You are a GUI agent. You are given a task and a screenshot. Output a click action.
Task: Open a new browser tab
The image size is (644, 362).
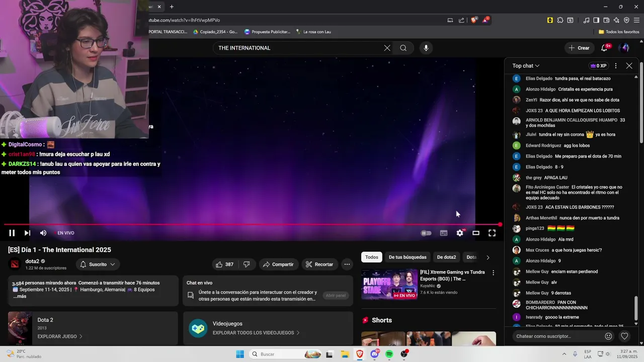(x=172, y=7)
